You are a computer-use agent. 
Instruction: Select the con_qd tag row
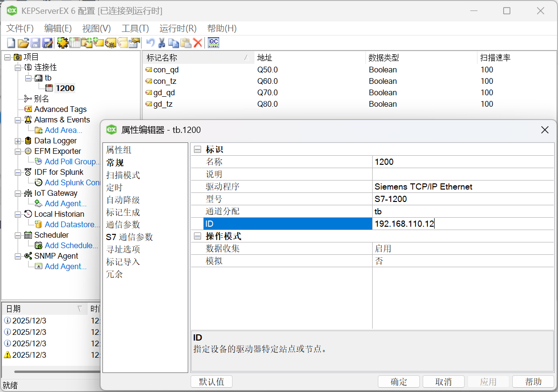(166, 70)
